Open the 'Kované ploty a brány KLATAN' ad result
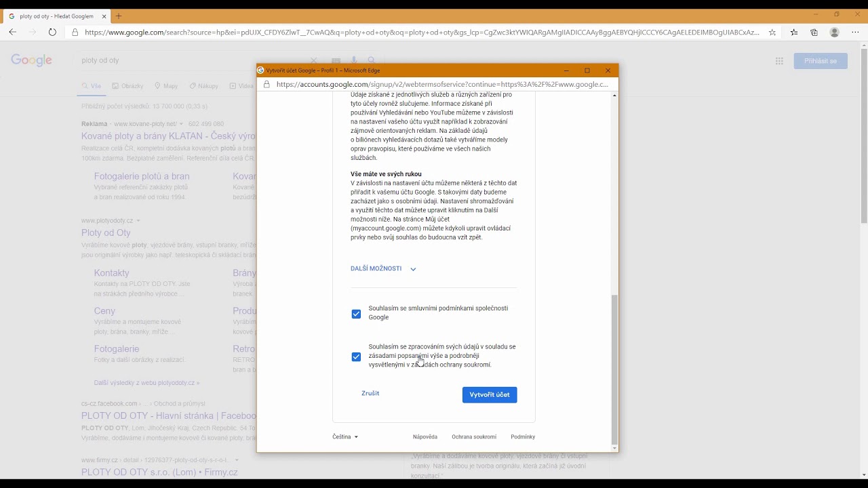This screenshot has width=868, height=488. pos(168,136)
